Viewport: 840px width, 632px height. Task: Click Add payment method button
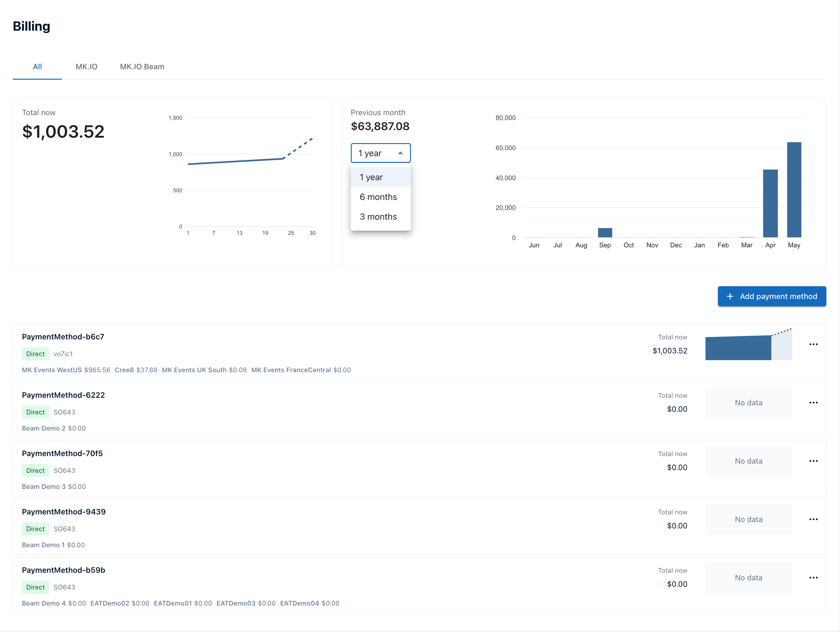pos(772,297)
